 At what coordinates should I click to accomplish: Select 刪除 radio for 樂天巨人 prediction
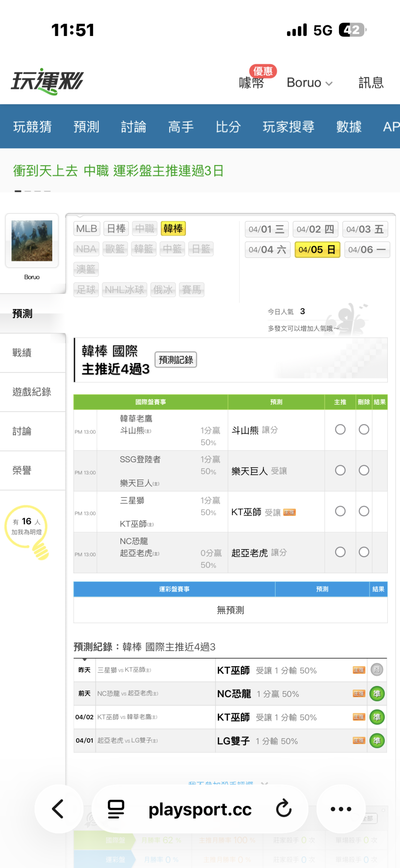364,471
